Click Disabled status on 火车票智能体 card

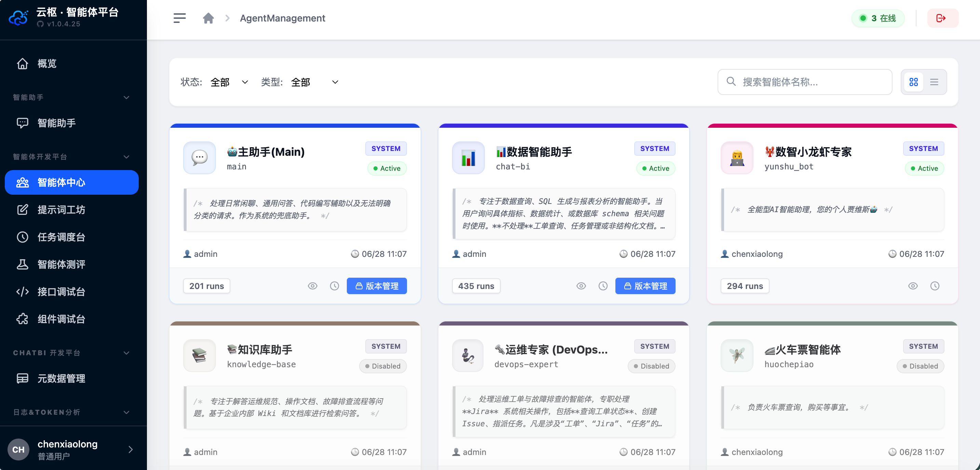[x=920, y=366]
